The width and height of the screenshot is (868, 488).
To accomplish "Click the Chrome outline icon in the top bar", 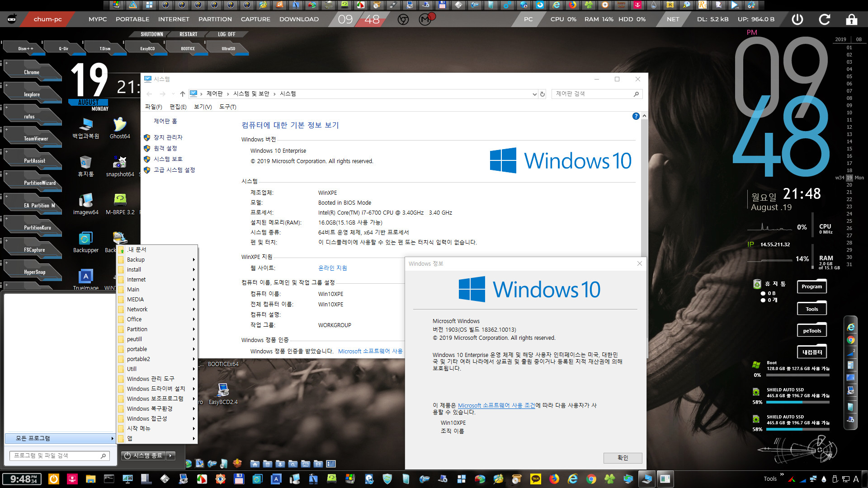I will (403, 19).
